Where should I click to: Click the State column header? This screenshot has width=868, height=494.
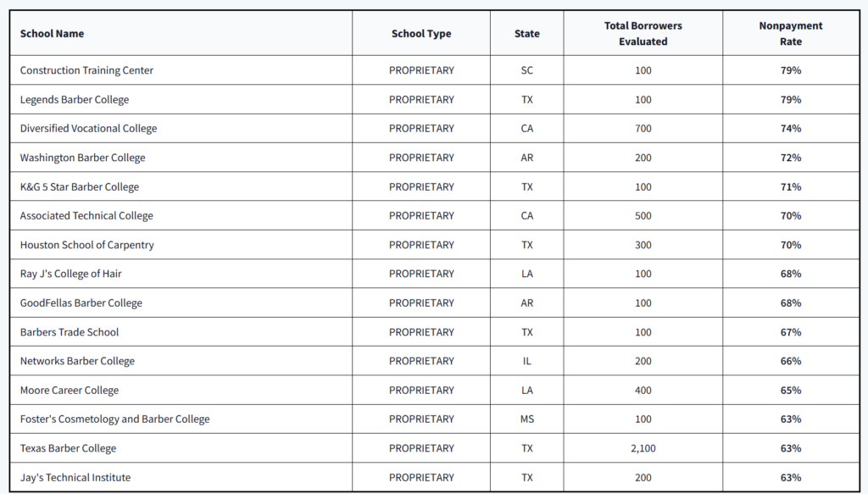tap(527, 33)
